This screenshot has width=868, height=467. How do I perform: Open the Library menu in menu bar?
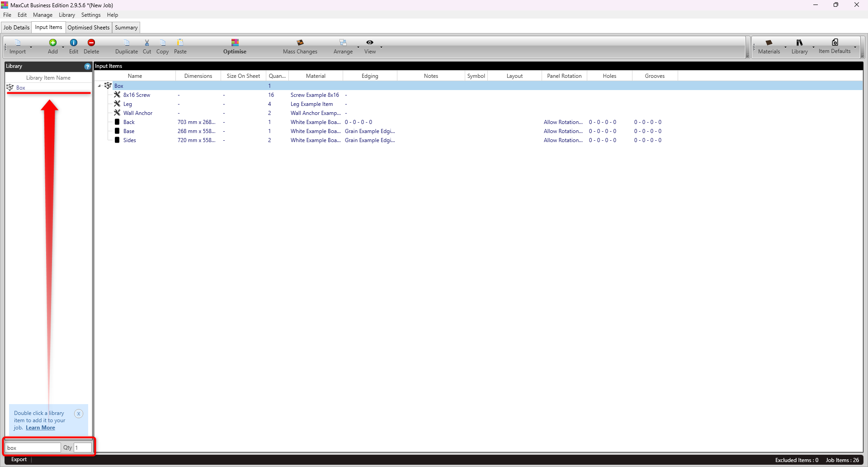(67, 15)
